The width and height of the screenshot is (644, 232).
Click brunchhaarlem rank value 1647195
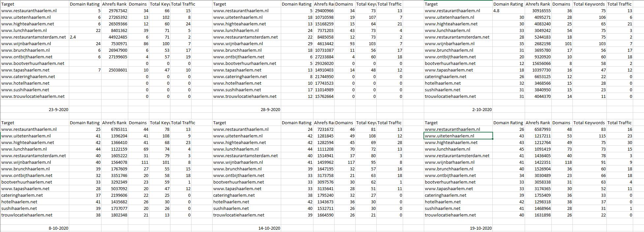(324, 169)
